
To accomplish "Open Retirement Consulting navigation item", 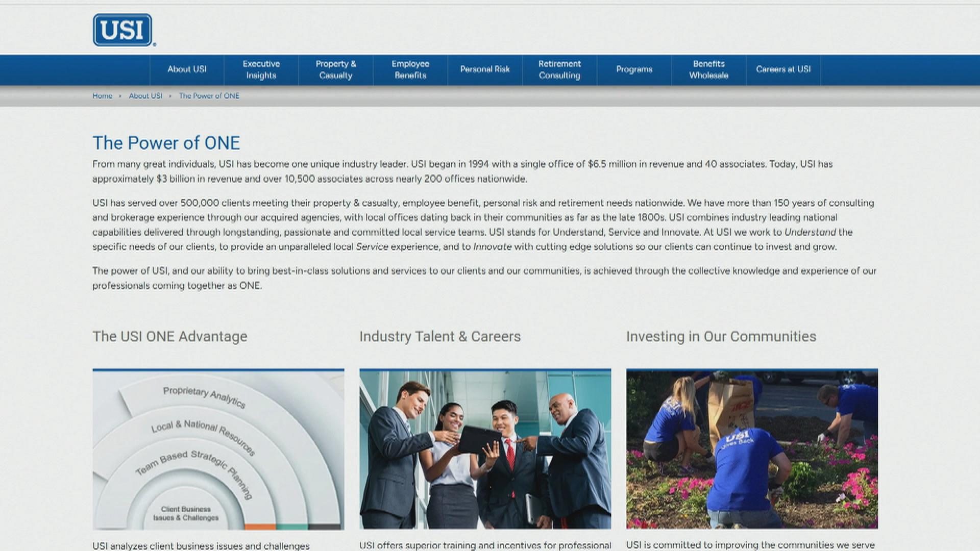I will (559, 69).
